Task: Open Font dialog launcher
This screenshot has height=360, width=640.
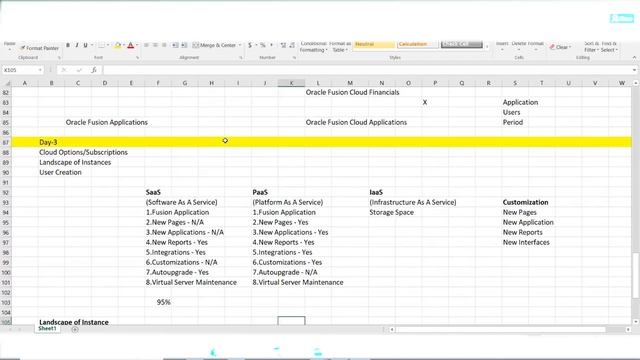Action: [x=138, y=58]
